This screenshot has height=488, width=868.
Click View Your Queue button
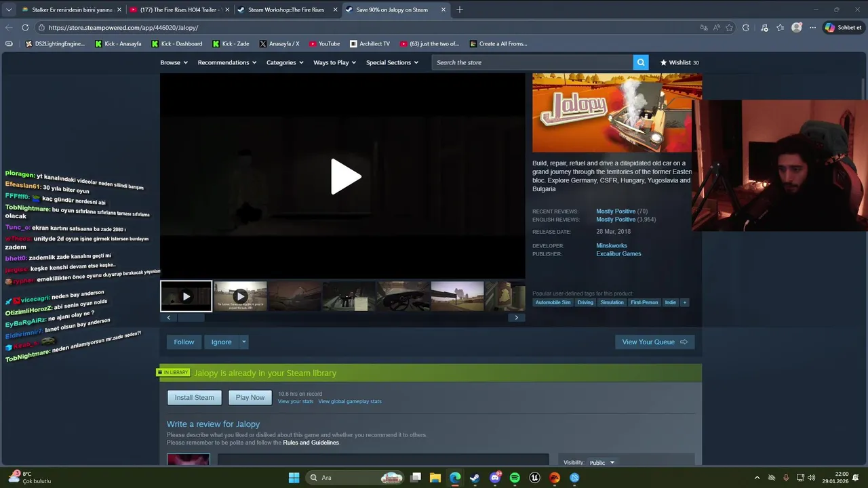pos(654,342)
